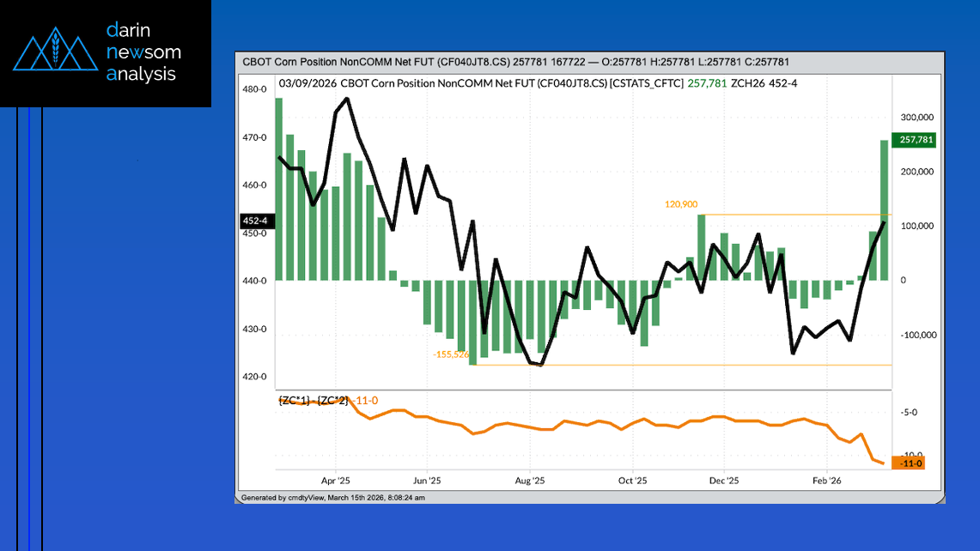The height and width of the screenshot is (551, 980).
Task: Click the black 452-4 price tag
Action: tap(257, 221)
